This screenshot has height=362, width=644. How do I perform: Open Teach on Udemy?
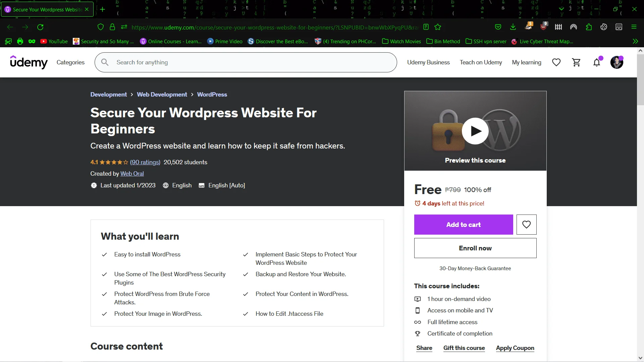coord(481,62)
